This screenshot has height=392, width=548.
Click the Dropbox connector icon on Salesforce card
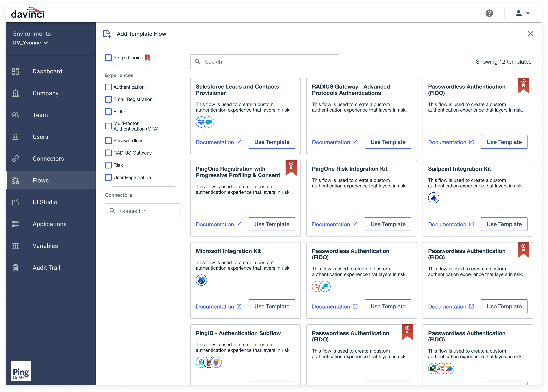(201, 122)
